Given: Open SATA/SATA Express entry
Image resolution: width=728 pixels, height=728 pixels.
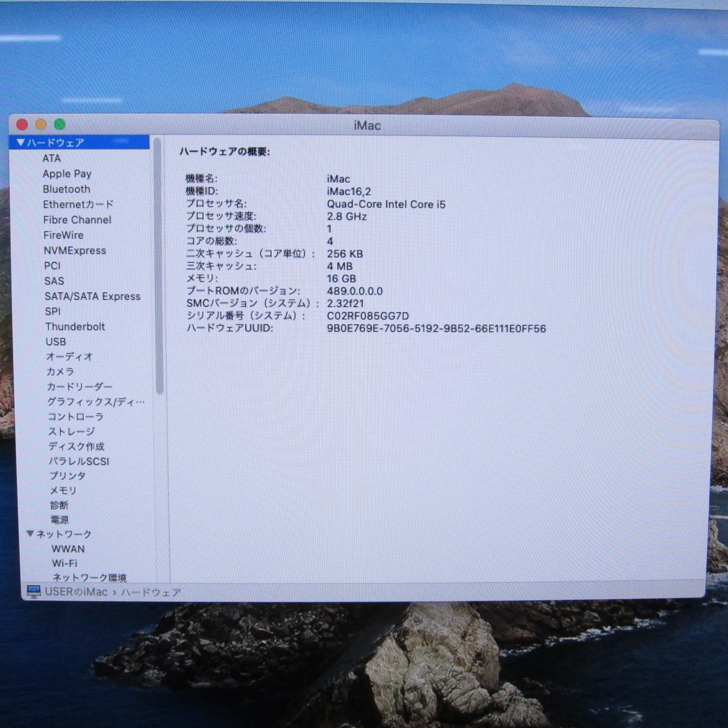Looking at the screenshot, I should pos(93,297).
